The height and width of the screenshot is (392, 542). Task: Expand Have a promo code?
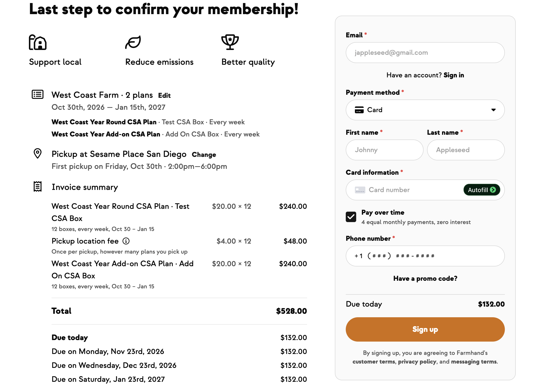(x=425, y=279)
